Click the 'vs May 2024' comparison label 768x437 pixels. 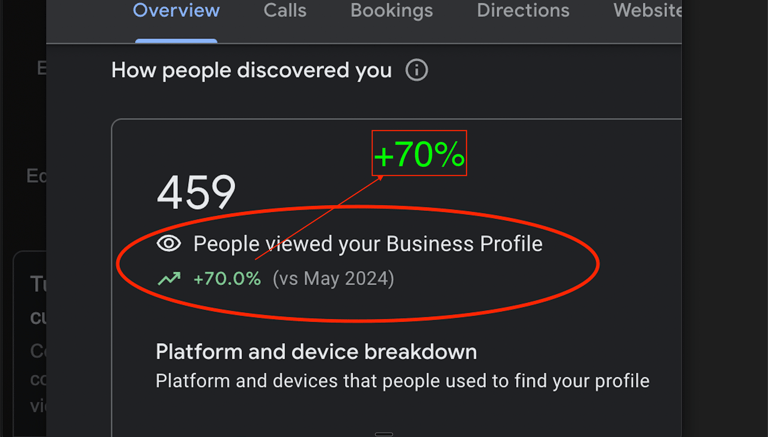[x=333, y=279]
